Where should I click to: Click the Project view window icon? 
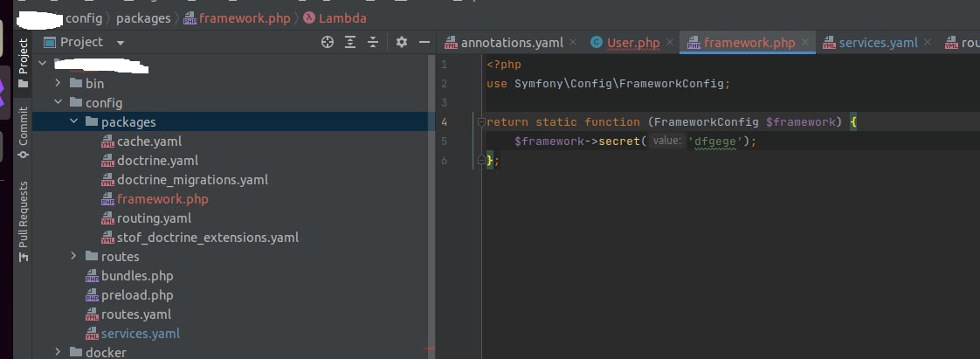click(x=50, y=43)
